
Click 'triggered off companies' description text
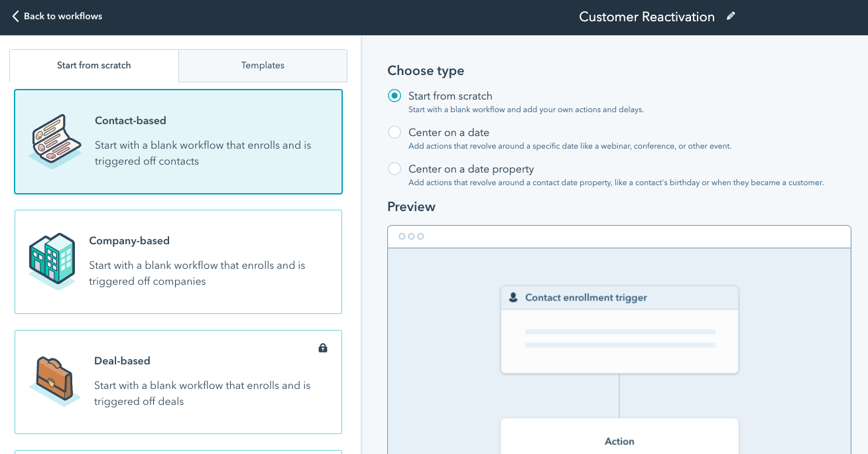(x=147, y=281)
